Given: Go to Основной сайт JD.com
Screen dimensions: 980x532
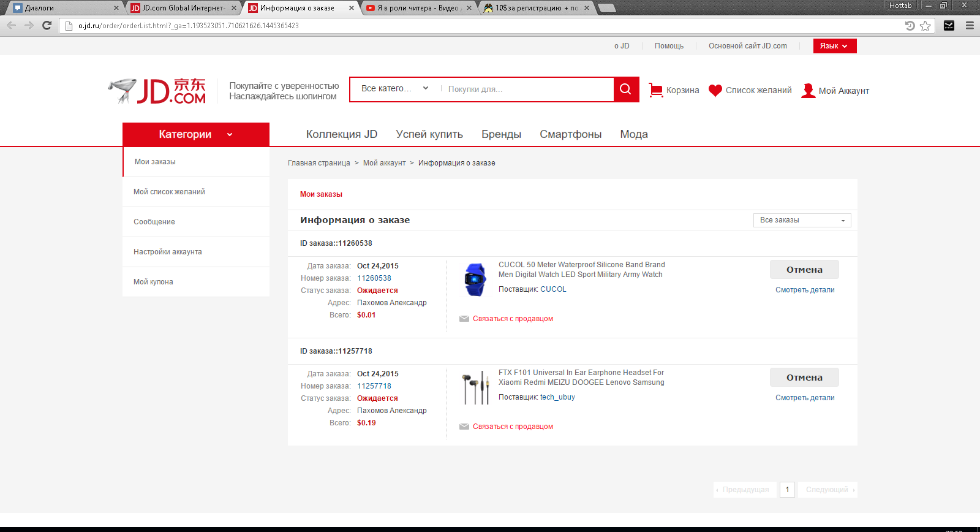Looking at the screenshot, I should click(748, 46).
